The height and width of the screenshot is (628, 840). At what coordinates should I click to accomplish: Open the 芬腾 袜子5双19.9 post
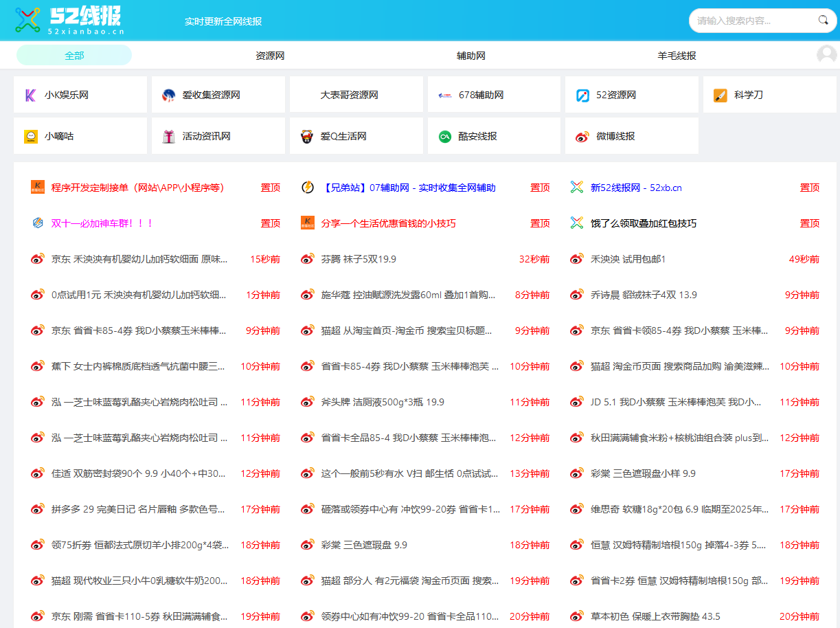tap(359, 259)
